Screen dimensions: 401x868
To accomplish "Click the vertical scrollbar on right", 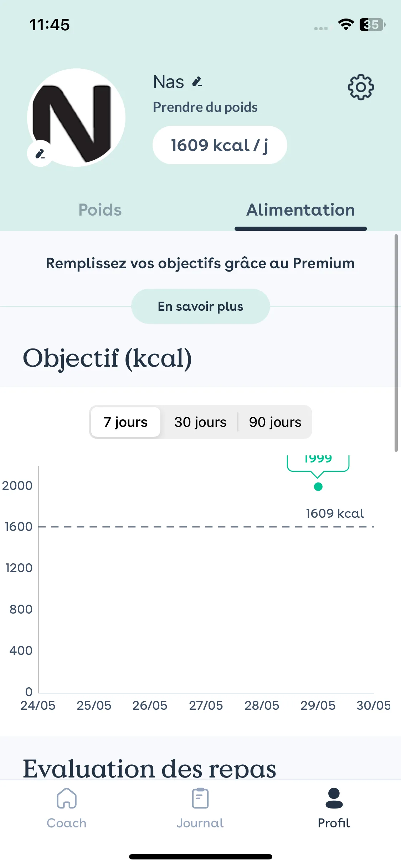I will 396,343.
